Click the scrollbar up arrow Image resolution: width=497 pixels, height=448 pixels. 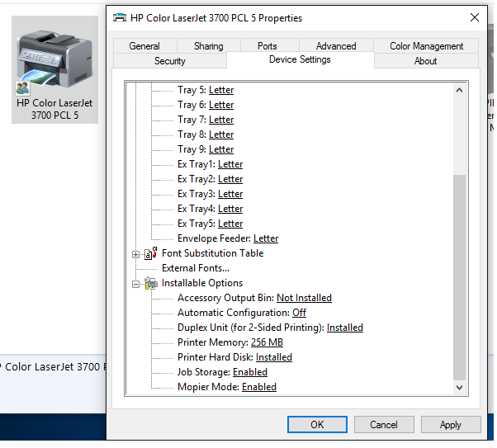click(x=459, y=90)
